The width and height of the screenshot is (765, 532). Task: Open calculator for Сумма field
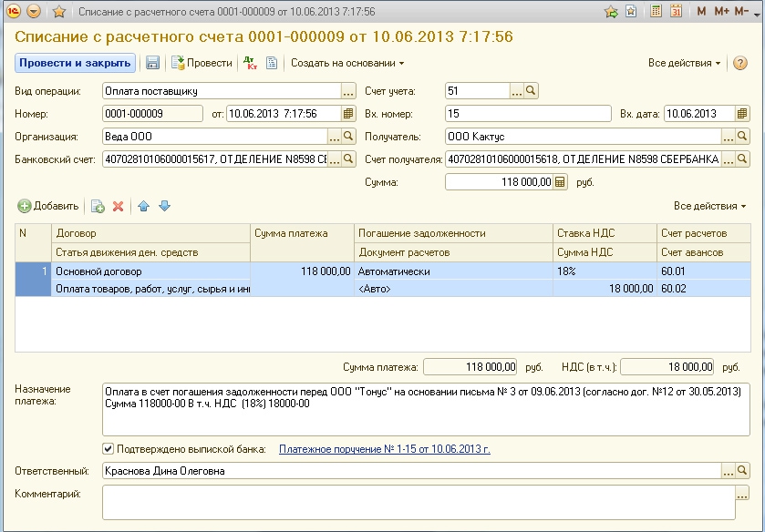point(560,182)
